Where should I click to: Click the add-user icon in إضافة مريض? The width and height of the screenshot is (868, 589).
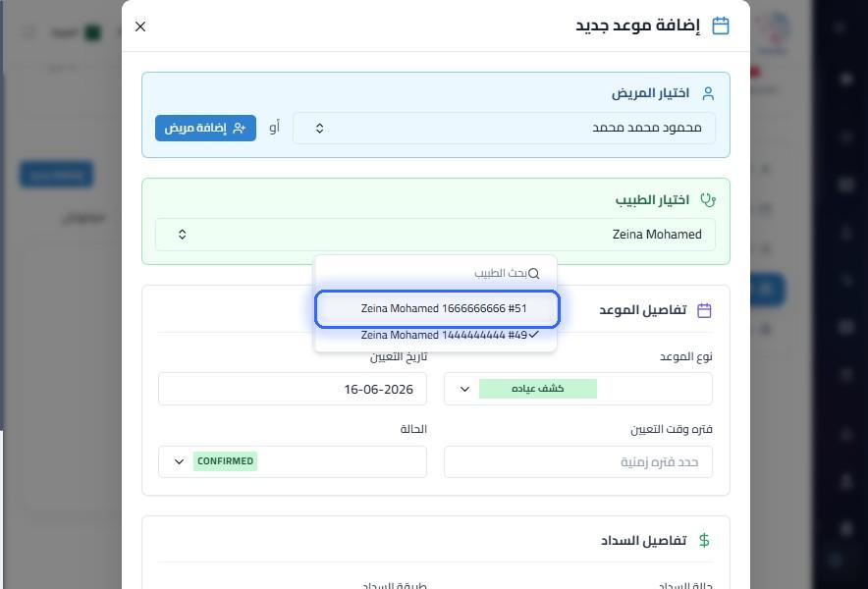point(240,128)
